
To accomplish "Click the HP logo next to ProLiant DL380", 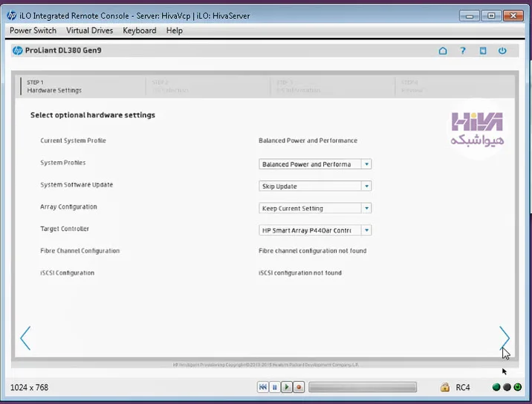I will pyautogui.click(x=18, y=50).
